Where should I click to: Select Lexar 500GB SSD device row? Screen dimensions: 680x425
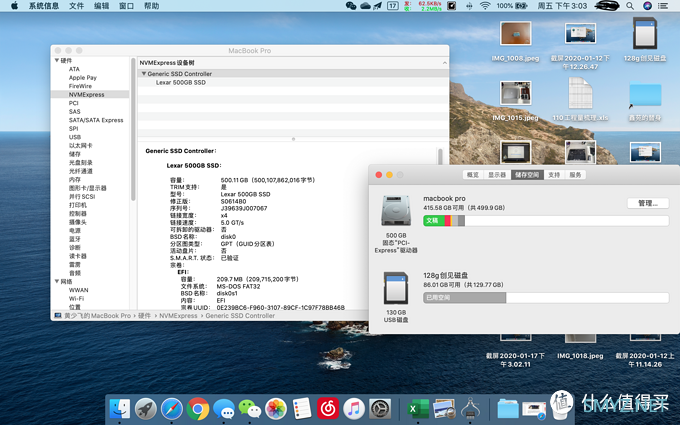(180, 82)
